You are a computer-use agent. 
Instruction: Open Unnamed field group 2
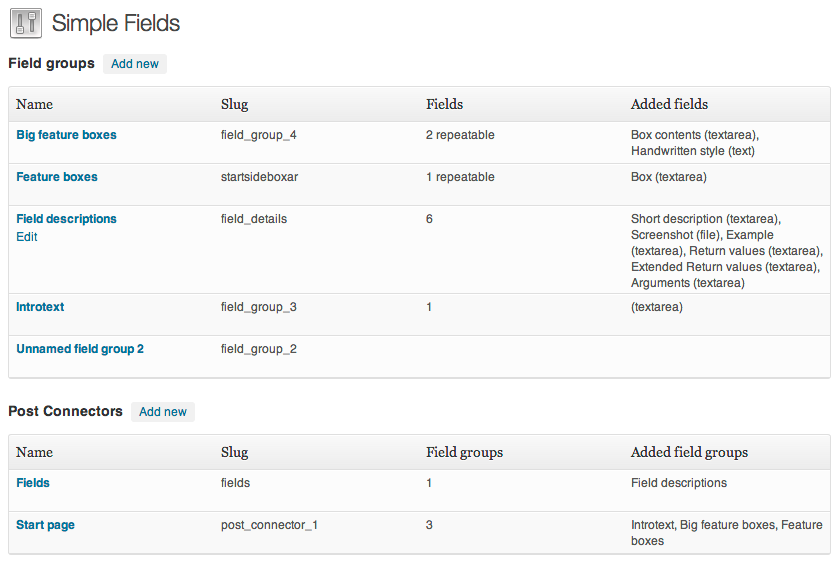[x=80, y=349]
